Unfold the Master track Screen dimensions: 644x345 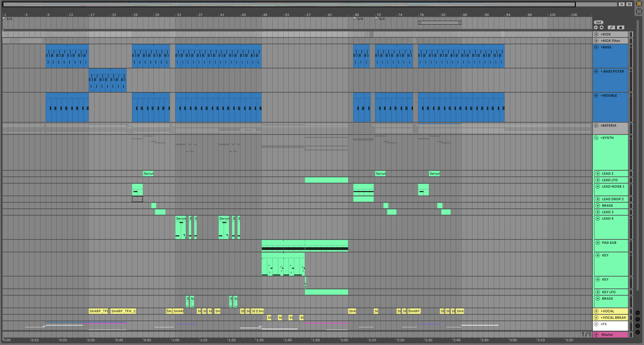(x=596, y=335)
